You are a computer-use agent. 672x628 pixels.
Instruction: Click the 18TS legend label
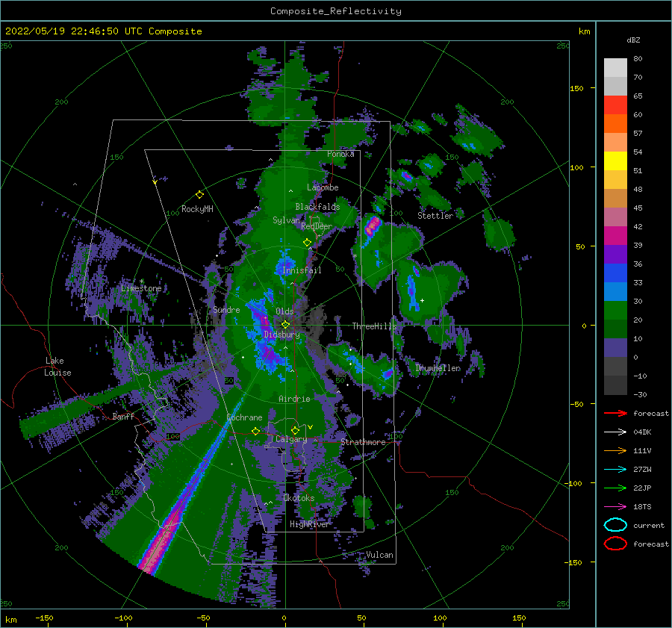[x=642, y=507]
